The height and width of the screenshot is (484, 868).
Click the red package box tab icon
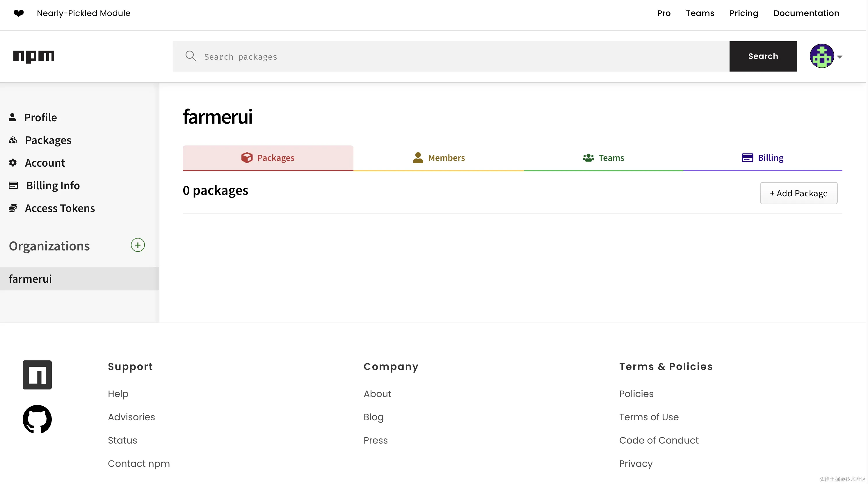tap(247, 157)
